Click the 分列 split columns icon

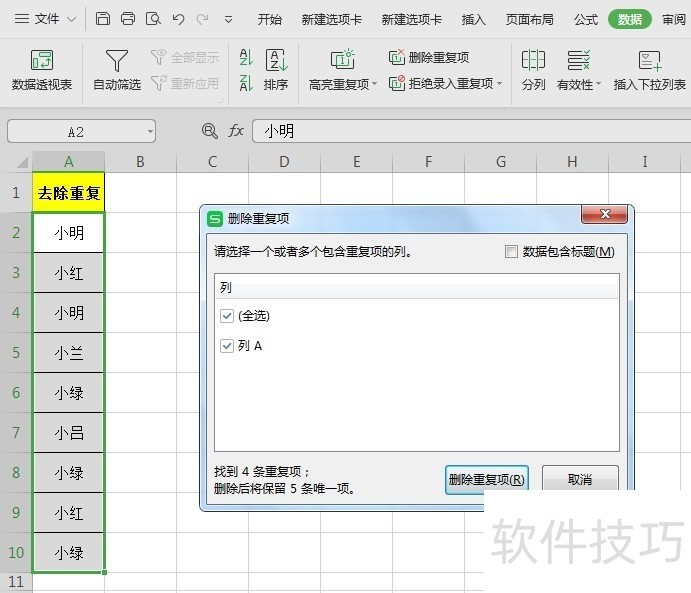pos(533,70)
